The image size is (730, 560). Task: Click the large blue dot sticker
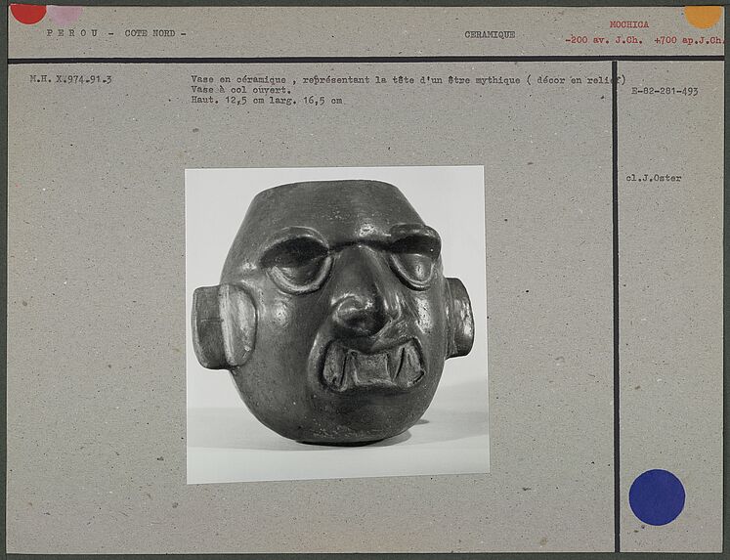(x=657, y=497)
